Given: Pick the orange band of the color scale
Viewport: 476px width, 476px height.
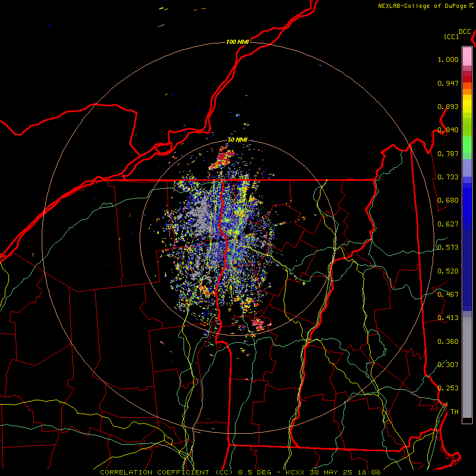Looking at the screenshot, I should click(x=467, y=91).
